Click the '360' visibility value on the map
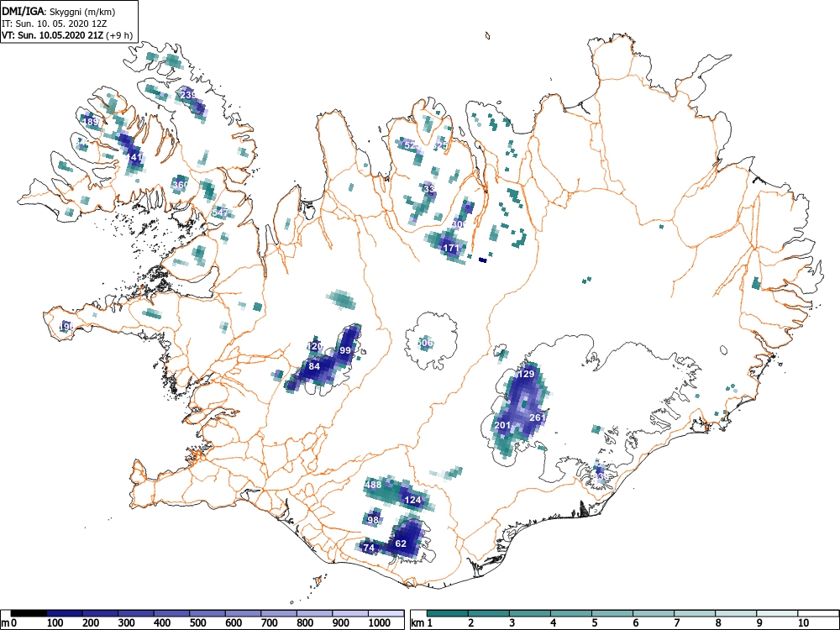Viewport: 840px width, 630px height. [181, 185]
